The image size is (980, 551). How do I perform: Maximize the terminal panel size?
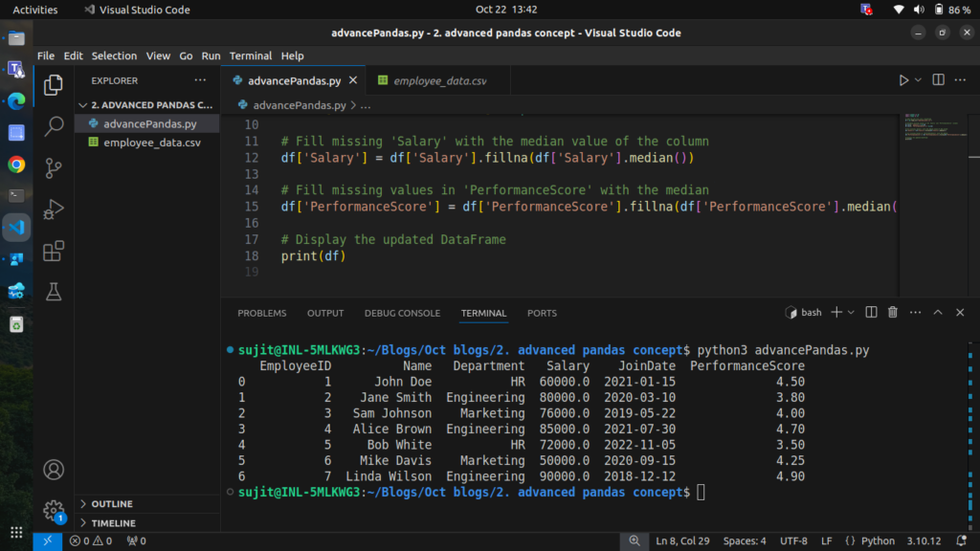[938, 313]
